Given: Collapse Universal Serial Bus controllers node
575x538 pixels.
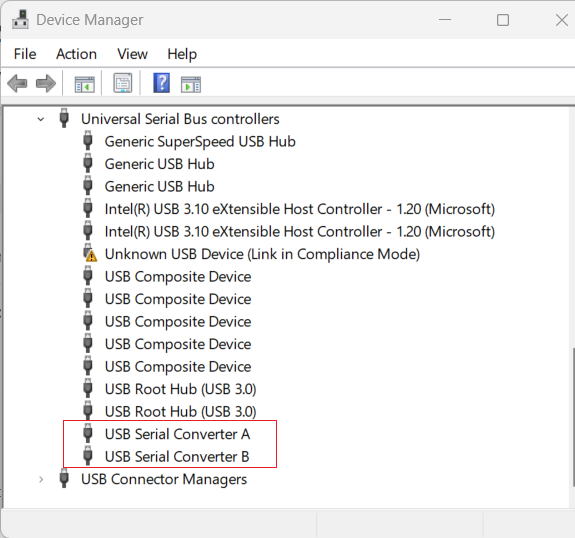Looking at the screenshot, I should point(41,119).
